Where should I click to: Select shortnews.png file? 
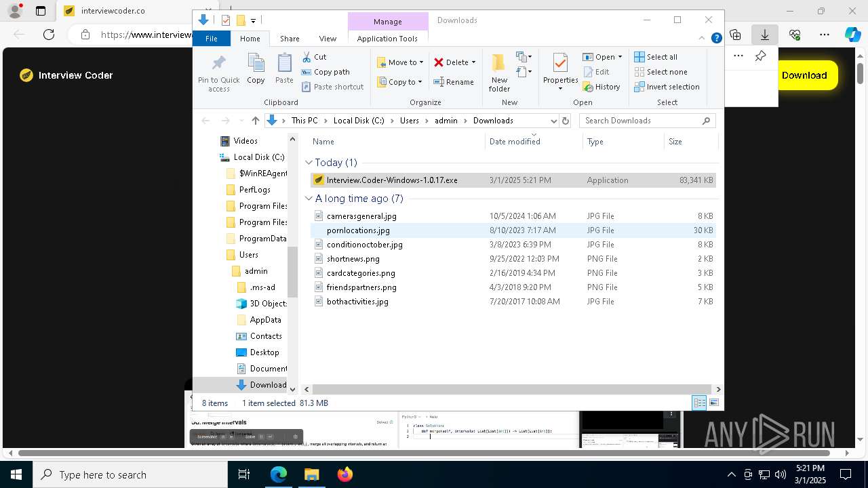(513, 259)
